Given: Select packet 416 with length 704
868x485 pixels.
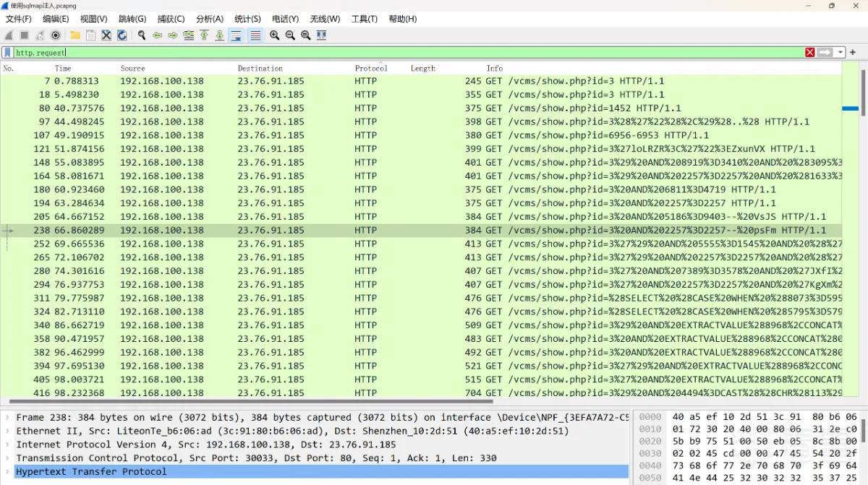Looking at the screenshot, I should pos(421,392).
